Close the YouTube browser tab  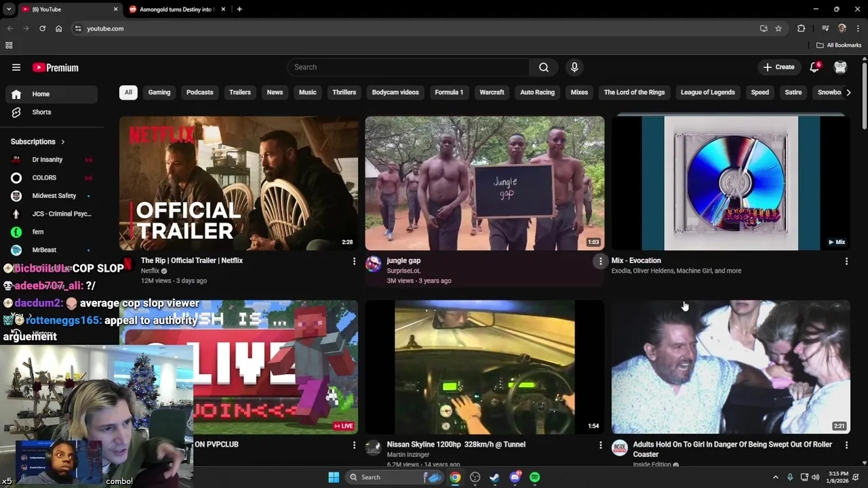pyautogui.click(x=115, y=9)
